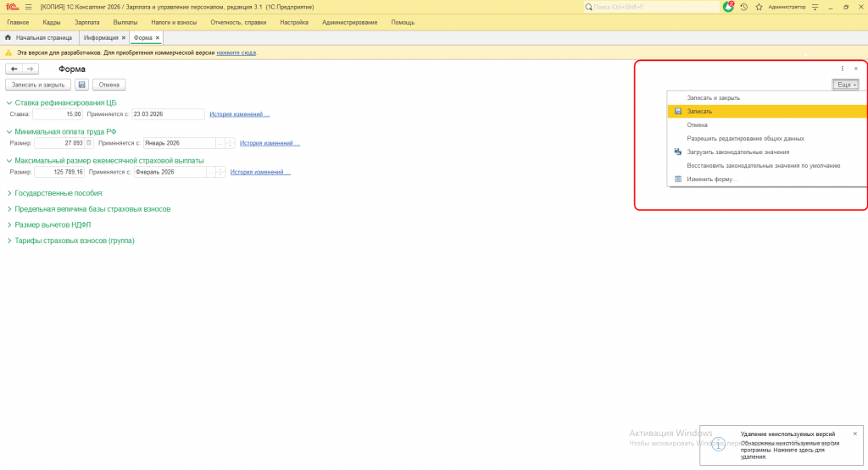Click Отмена toolbar button
The image size is (868, 470).
(109, 85)
